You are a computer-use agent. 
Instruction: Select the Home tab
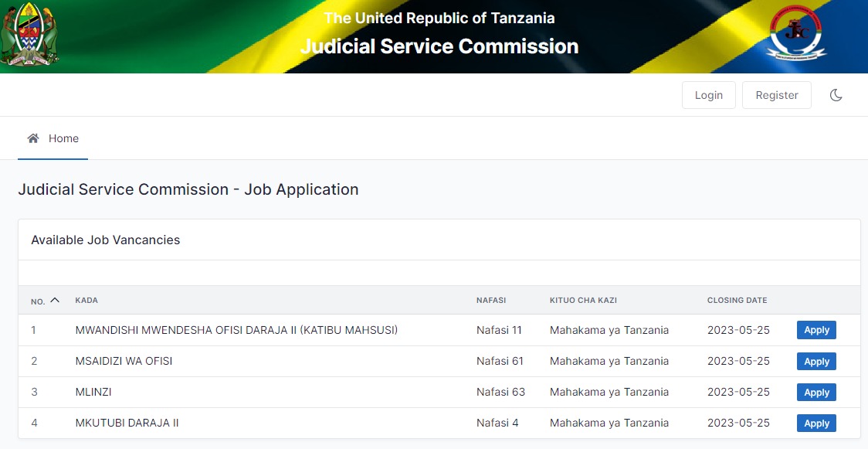tap(53, 138)
